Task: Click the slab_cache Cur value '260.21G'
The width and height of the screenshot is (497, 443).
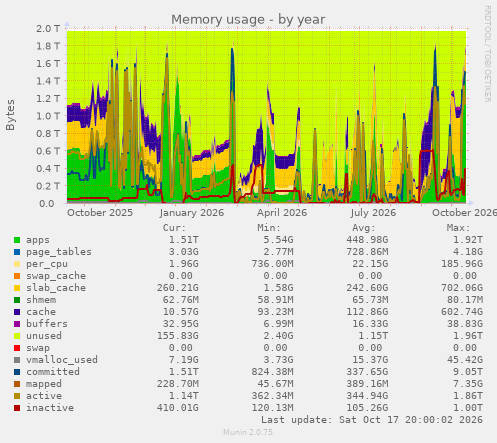Action: click(x=178, y=288)
